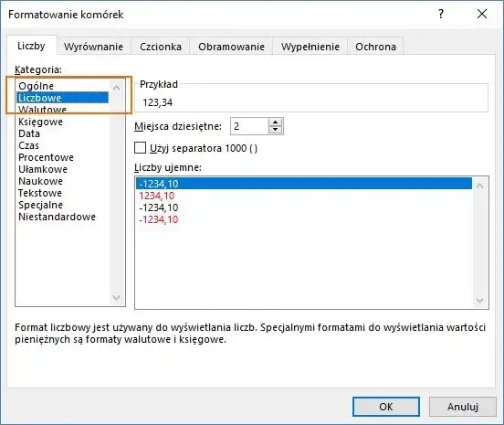
Task: Enable the Użyj separatora 1000 checkbox
Action: (x=140, y=148)
